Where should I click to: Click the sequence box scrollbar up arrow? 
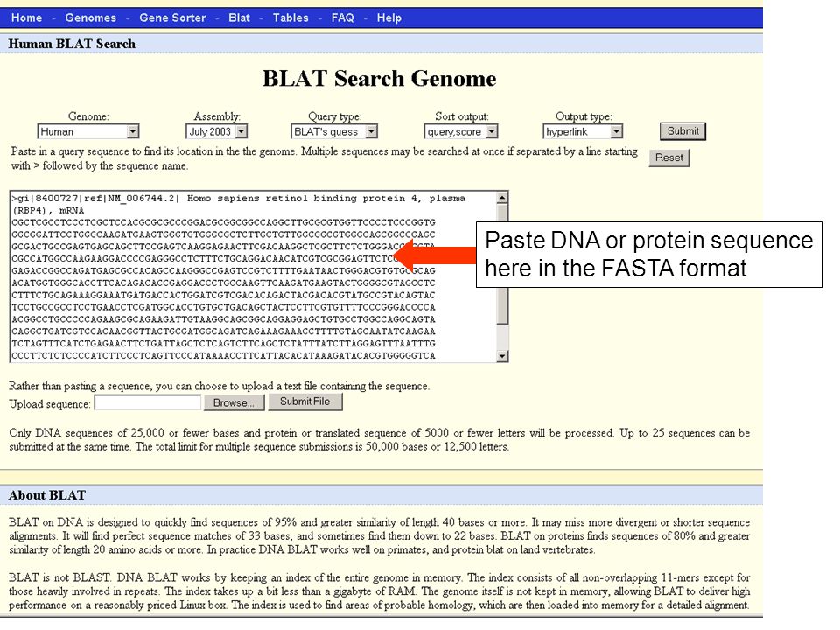502,198
